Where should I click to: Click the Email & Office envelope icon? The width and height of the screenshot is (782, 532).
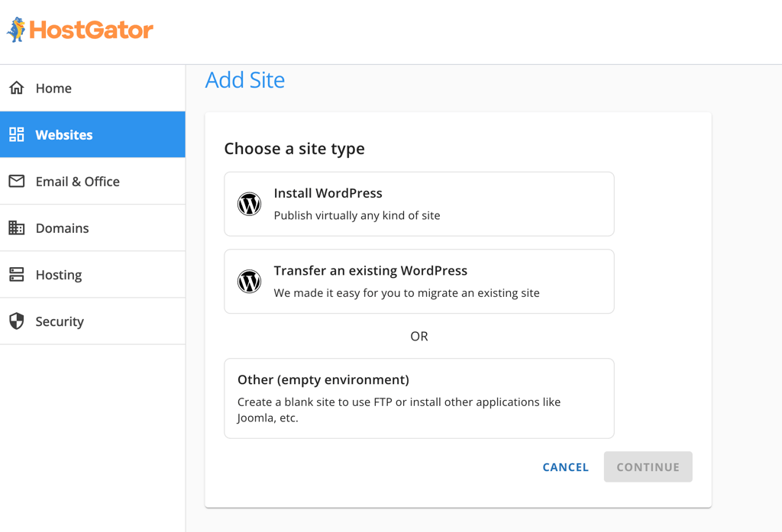tap(17, 181)
